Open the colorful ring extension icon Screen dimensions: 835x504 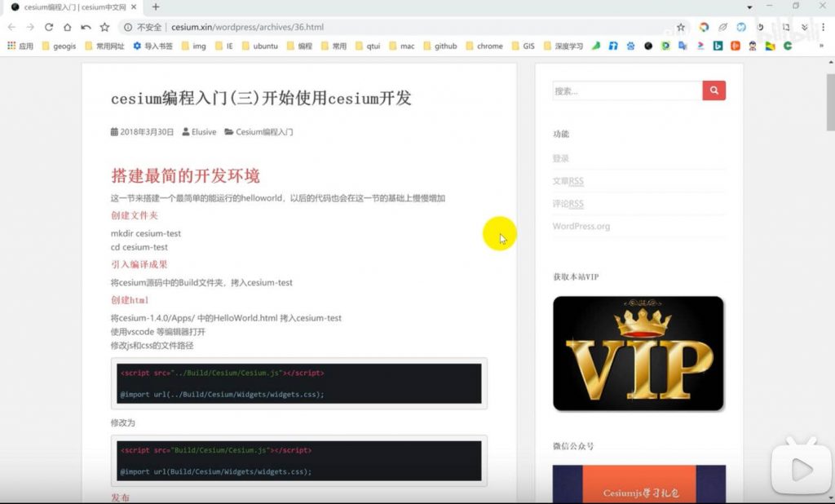[x=704, y=27]
